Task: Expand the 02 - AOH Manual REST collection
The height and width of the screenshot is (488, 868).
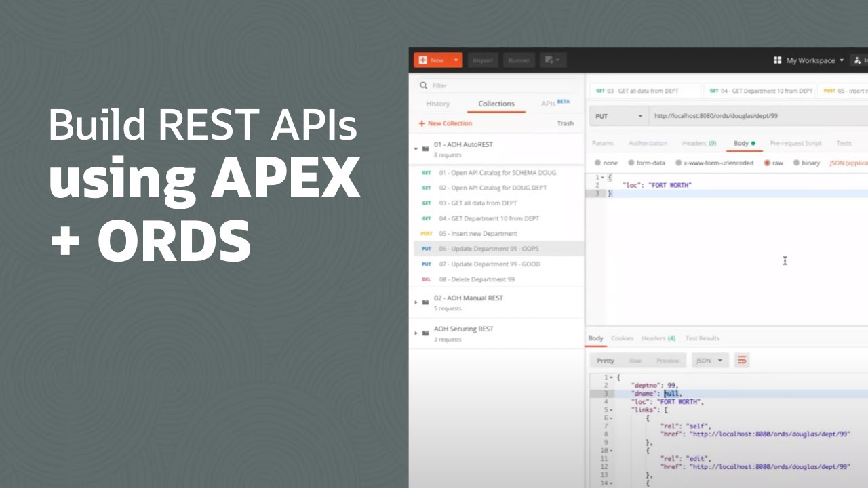Action: pyautogui.click(x=416, y=302)
